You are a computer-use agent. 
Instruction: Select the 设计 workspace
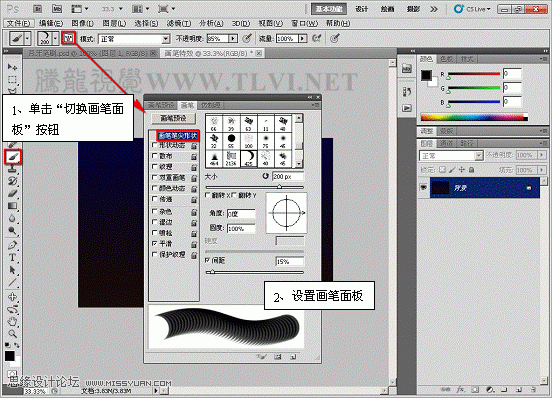tap(361, 9)
